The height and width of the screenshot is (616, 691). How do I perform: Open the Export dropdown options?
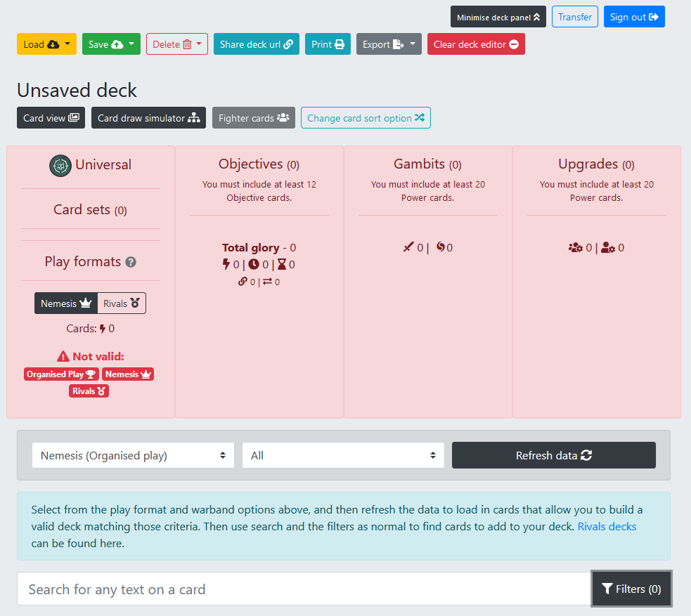(389, 44)
